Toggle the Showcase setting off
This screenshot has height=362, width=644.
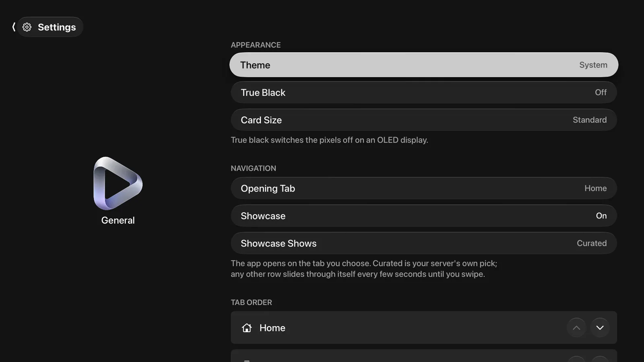[x=424, y=216]
